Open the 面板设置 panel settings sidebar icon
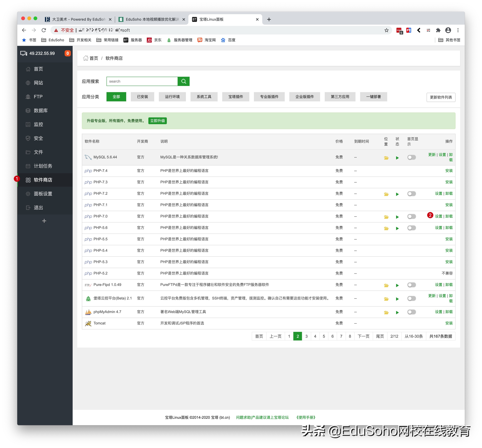The width and height of the screenshot is (482, 448). [x=28, y=193]
